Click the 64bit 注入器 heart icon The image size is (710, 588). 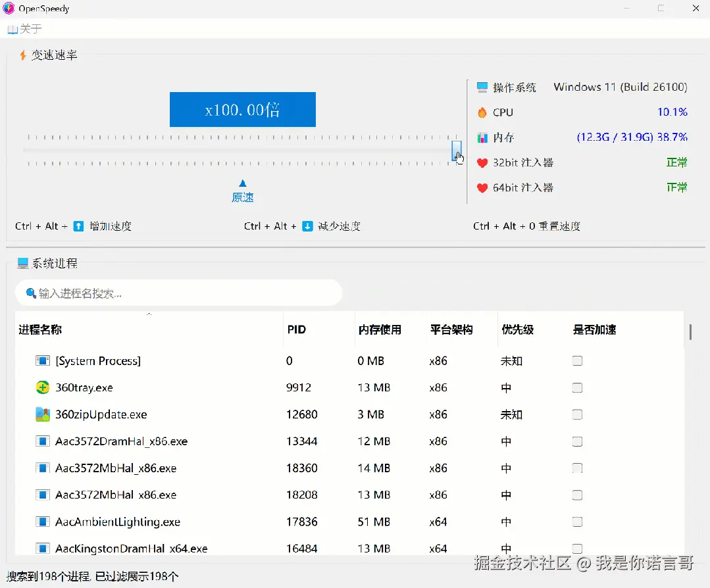tap(482, 187)
